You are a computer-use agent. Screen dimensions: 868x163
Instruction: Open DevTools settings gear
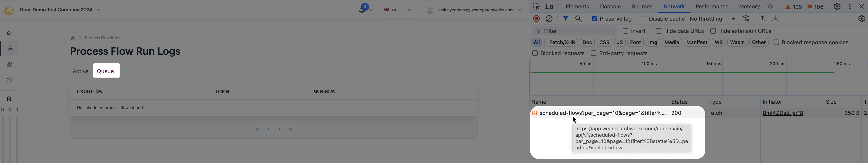coord(837,6)
